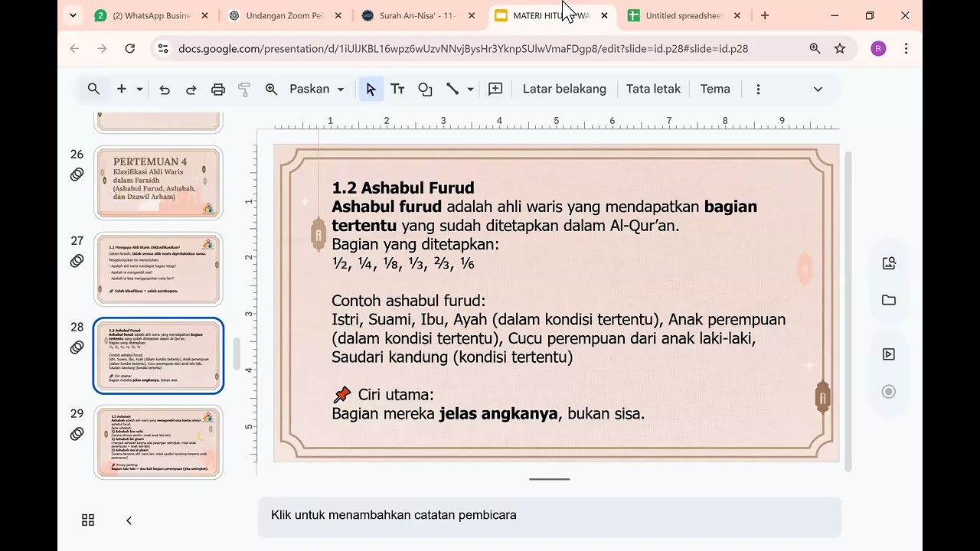Click the zoom magnifier tool
The width and height of the screenshot is (980, 551).
[x=271, y=90]
